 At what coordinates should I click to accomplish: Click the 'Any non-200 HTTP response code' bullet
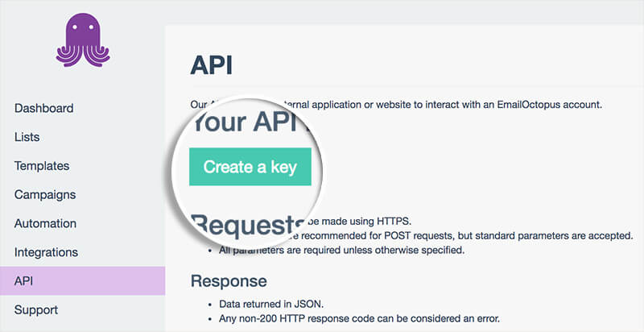coord(359,318)
